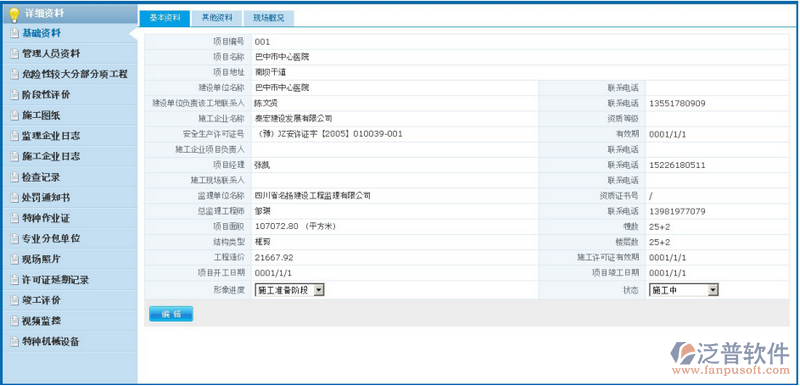This screenshot has height=386, width=800.
Task: Open the 状态 dropdown showing 施工中
Action: 684,290
